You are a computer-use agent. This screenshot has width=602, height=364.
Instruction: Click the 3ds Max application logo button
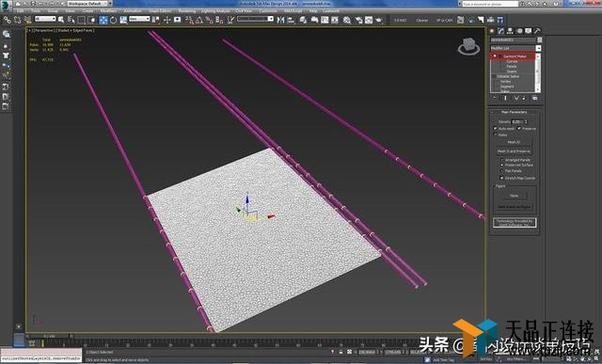pyautogui.click(x=6, y=6)
